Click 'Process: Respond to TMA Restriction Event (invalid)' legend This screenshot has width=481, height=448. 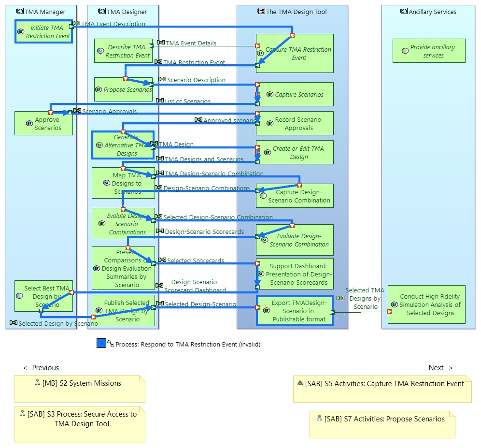pos(188,344)
